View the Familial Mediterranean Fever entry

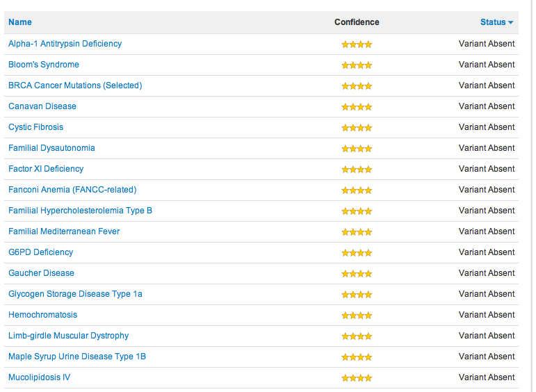[x=64, y=231]
